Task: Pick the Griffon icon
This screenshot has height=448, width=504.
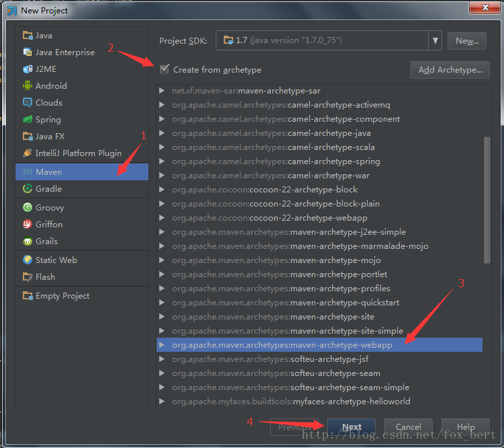Action: (28, 224)
